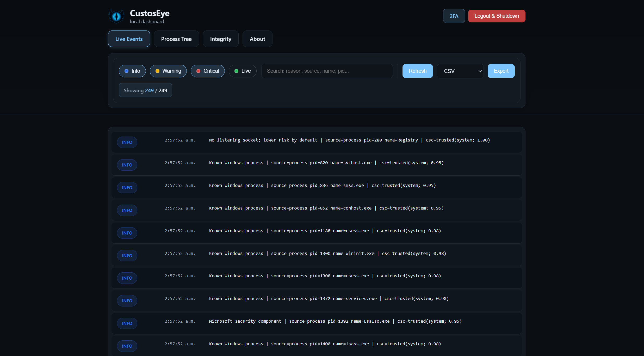Viewport: 644px width, 356px height.
Task: Expand the services.exe event entry
Action: click(x=313, y=300)
